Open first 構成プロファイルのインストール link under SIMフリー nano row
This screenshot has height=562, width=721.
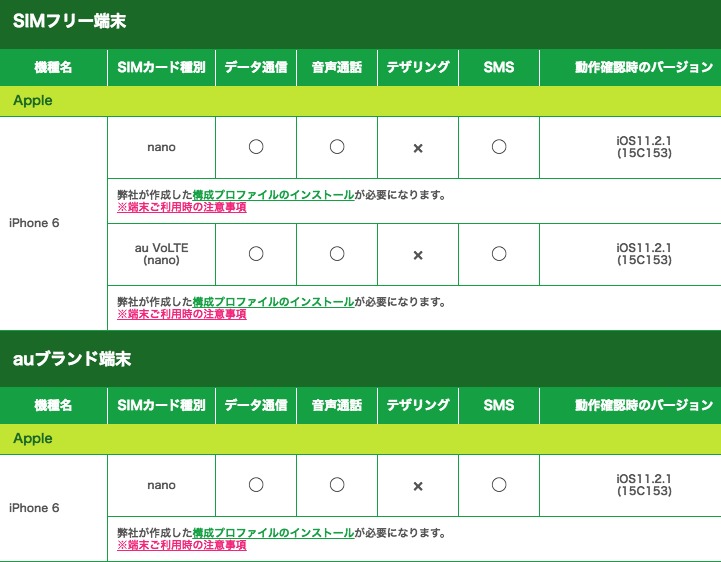coord(273,195)
